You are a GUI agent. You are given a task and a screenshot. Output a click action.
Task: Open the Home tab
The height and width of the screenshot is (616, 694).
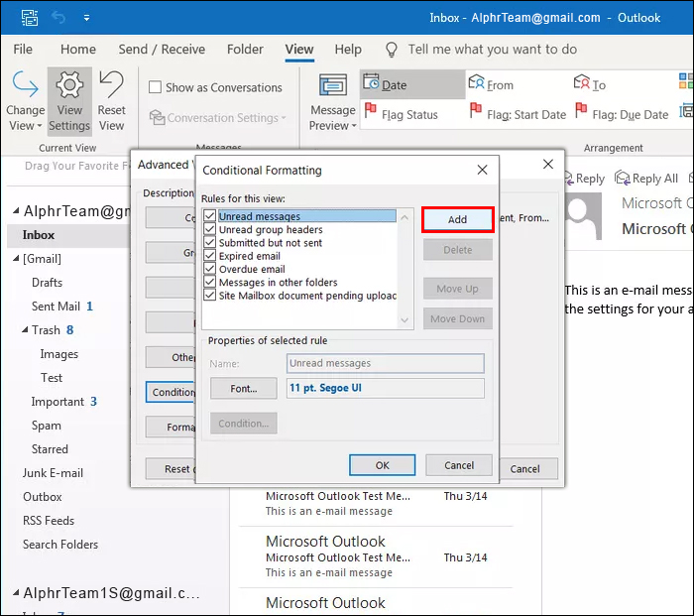[x=78, y=50]
